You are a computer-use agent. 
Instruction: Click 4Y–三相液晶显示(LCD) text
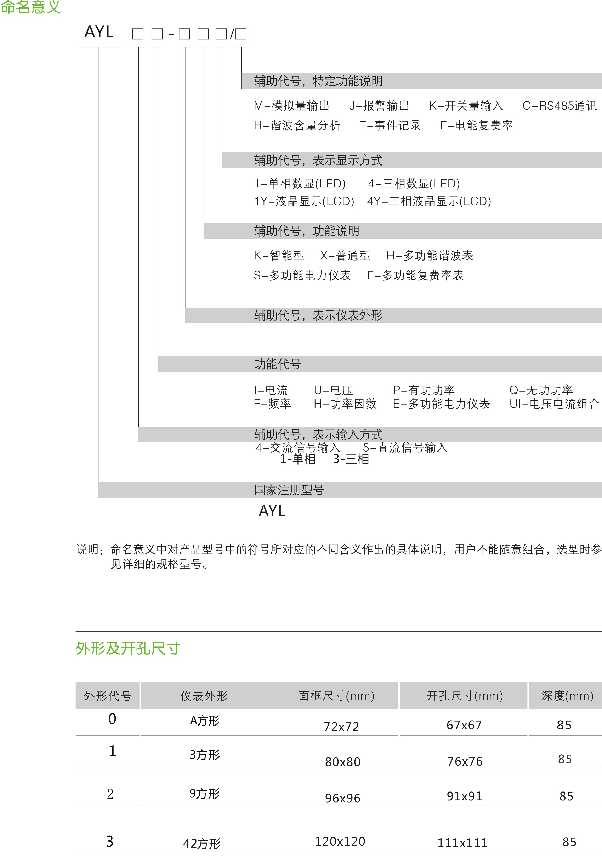tap(429, 202)
